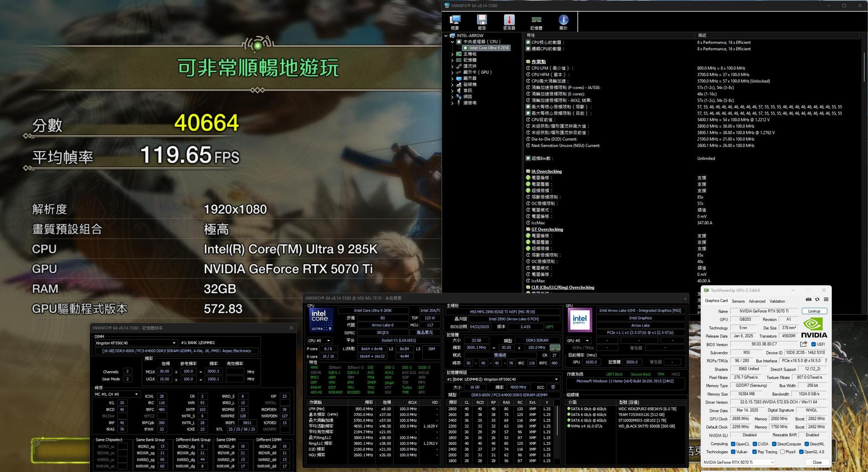The image size is (868, 472).
Task: Open the 關於 about info icon
Action: click(x=563, y=22)
